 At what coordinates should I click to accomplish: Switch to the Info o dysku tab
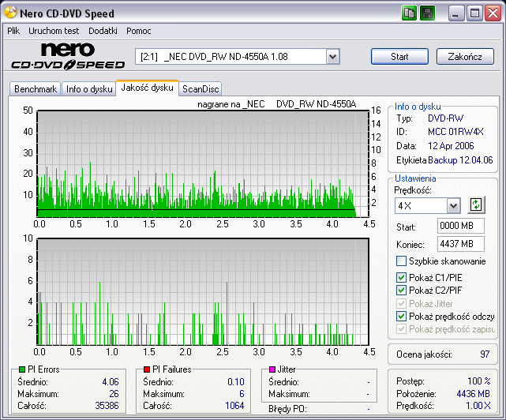tap(89, 89)
